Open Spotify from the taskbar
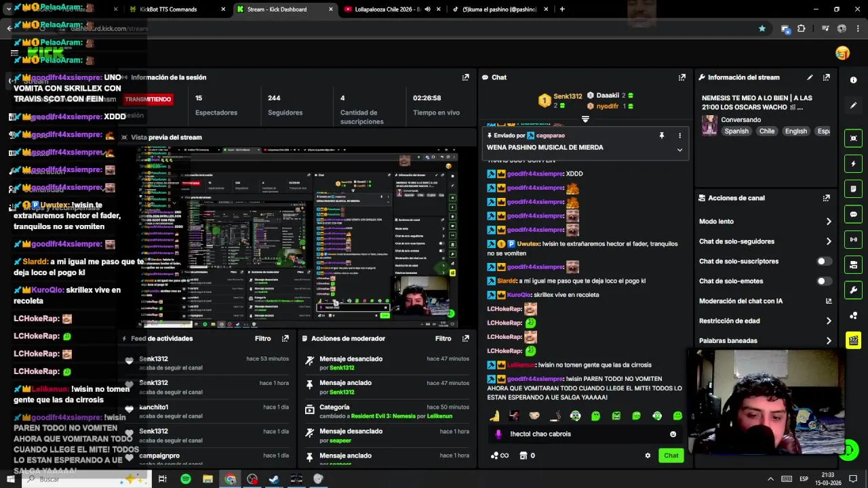Image resolution: width=868 pixels, height=488 pixels. 186,479
